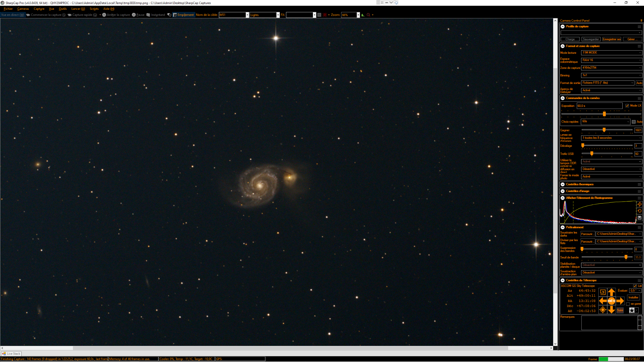
Task: Open the Outils menu
Action: [x=63, y=9]
